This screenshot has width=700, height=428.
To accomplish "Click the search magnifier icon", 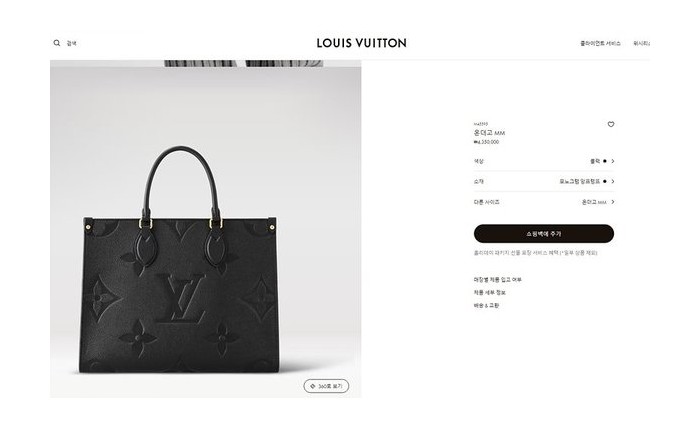I will tap(57, 43).
